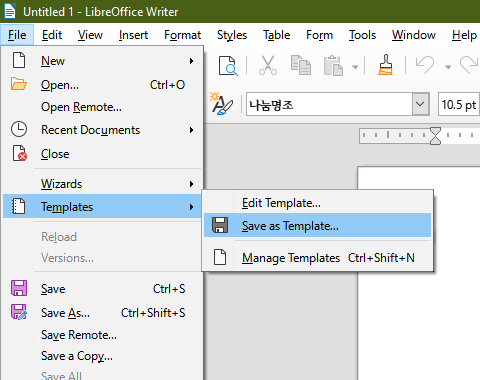Click the Close document icon with red x
Viewport: 480px width, 380px height.
(20, 153)
